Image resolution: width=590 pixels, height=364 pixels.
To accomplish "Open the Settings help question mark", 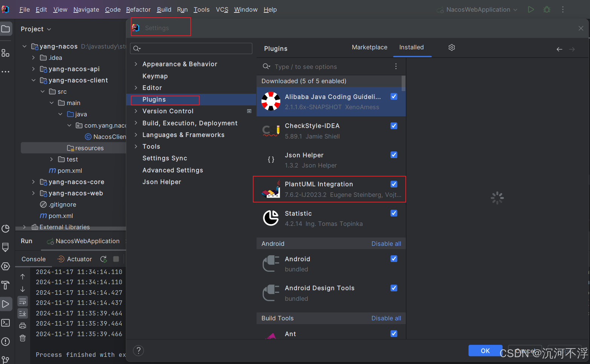I will coord(139,351).
